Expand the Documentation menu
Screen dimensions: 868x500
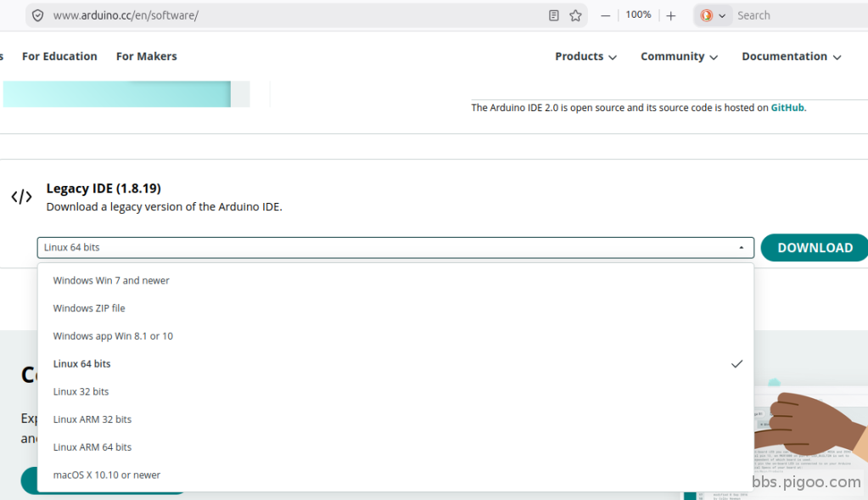[x=792, y=57]
